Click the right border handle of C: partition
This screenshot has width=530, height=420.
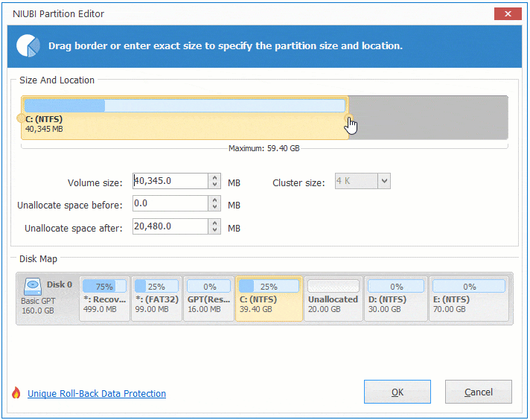coord(348,118)
